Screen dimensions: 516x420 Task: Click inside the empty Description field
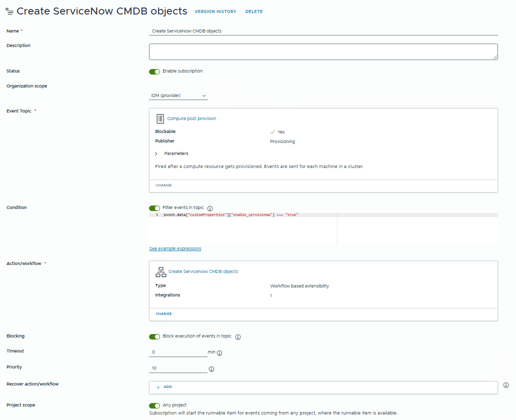[323, 51]
